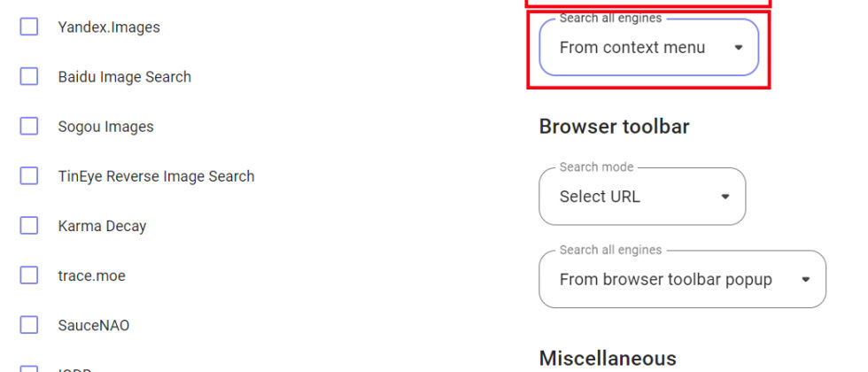This screenshot has width=868, height=372.
Task: Click the arrow beside "From browser toolbar popup"
Action: coord(805,280)
